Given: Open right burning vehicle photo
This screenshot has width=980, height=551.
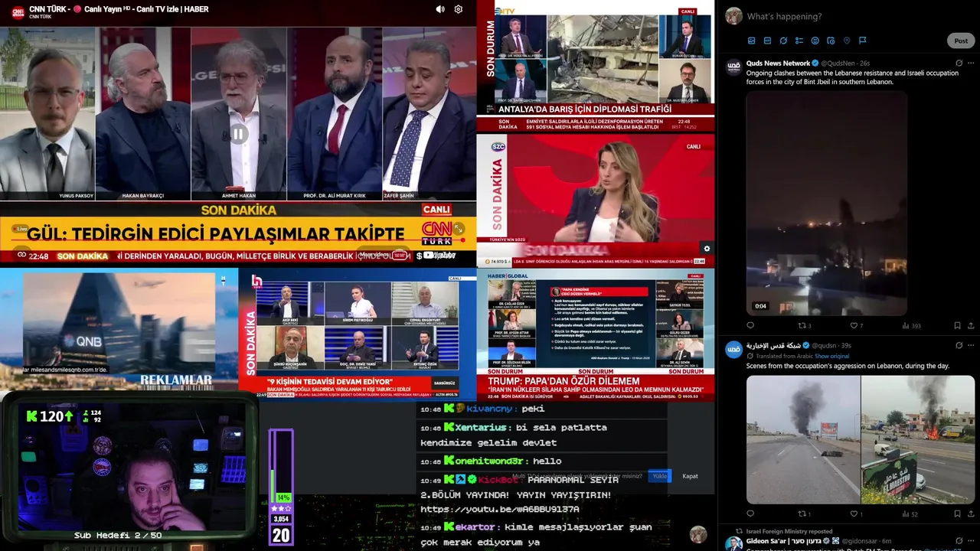Looking at the screenshot, I should click(918, 439).
